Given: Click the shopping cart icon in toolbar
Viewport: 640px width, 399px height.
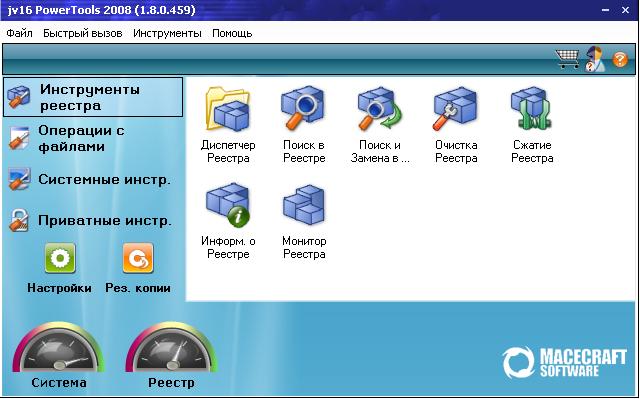Looking at the screenshot, I should 567,59.
